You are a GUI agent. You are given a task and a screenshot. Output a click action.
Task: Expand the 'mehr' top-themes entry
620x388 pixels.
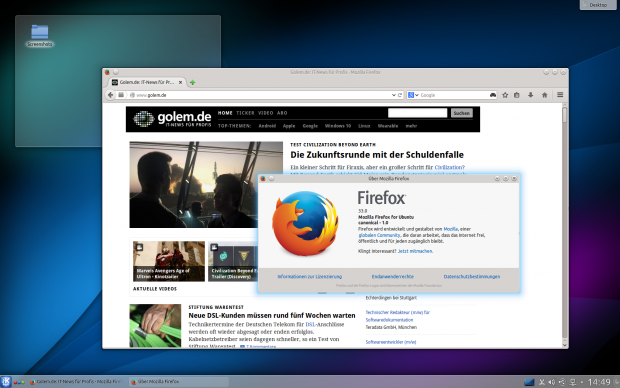pyautogui.click(x=411, y=126)
